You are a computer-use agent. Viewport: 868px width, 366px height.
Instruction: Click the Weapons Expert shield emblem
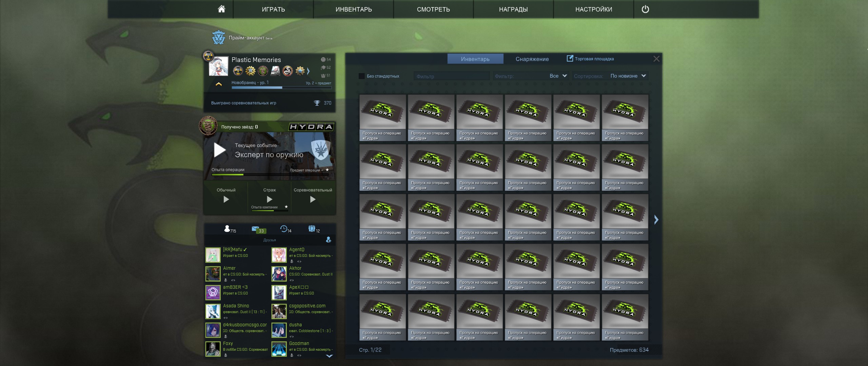pos(320,150)
